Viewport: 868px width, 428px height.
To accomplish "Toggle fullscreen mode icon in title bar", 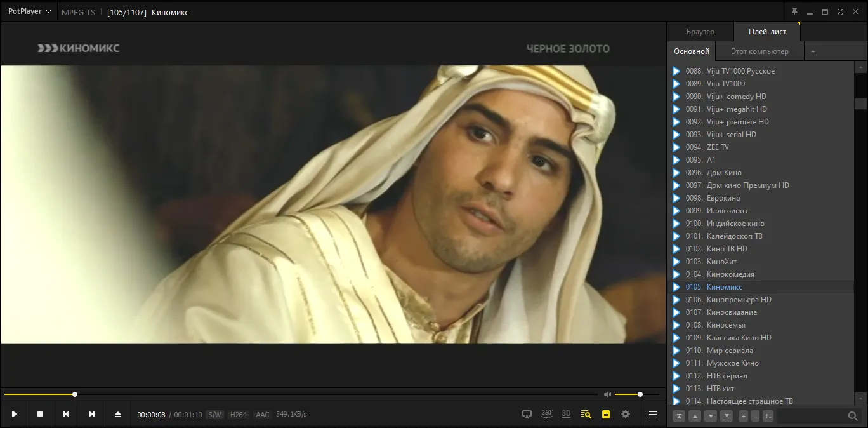I will [840, 11].
